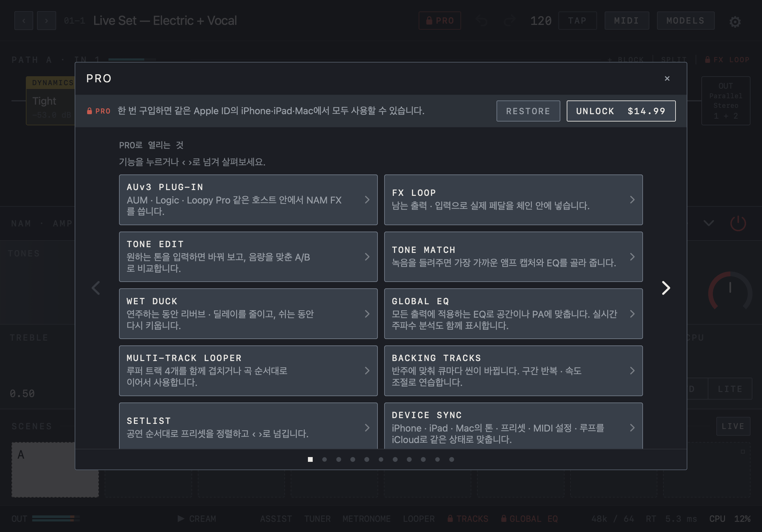Go to previous preset arrow
This screenshot has width=762, height=532.
[24, 20]
